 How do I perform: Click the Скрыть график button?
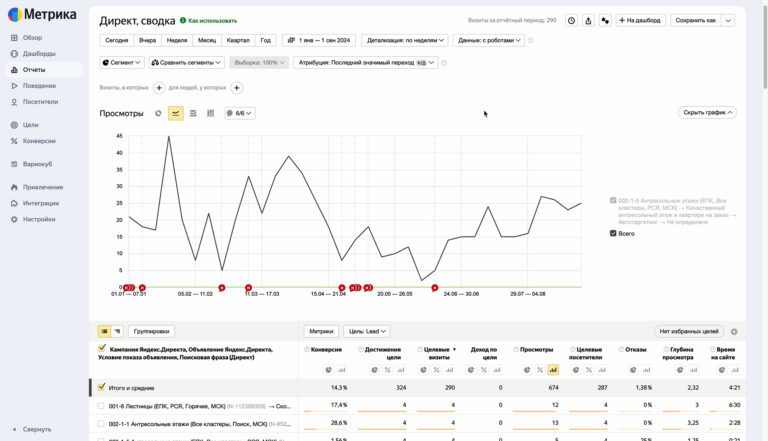pyautogui.click(x=707, y=113)
